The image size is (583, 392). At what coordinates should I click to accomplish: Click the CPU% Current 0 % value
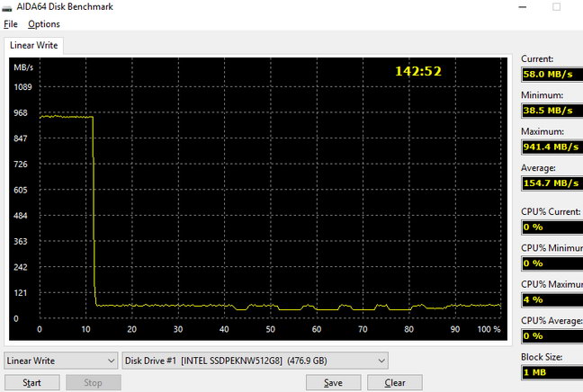coord(552,227)
